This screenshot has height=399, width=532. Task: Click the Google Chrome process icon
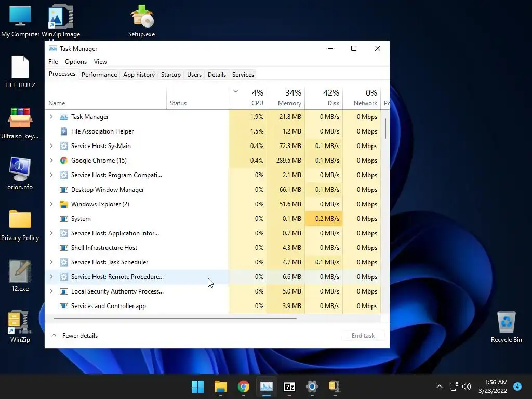click(x=64, y=161)
